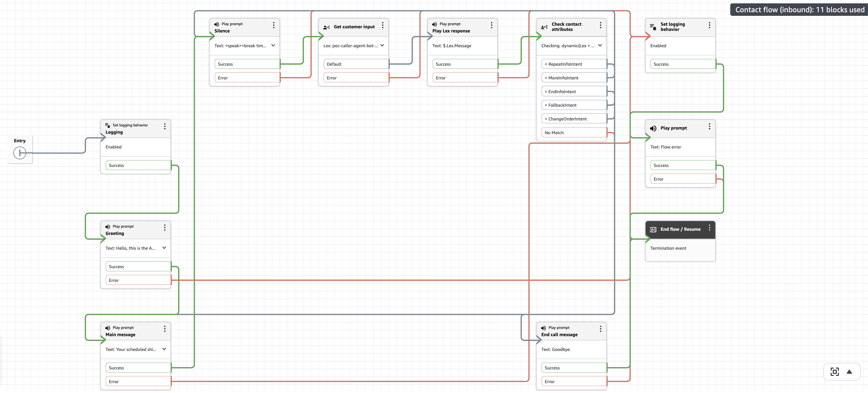This screenshot has height=393, width=868.
Task: Open the Silence block options menu
Action: click(x=274, y=25)
